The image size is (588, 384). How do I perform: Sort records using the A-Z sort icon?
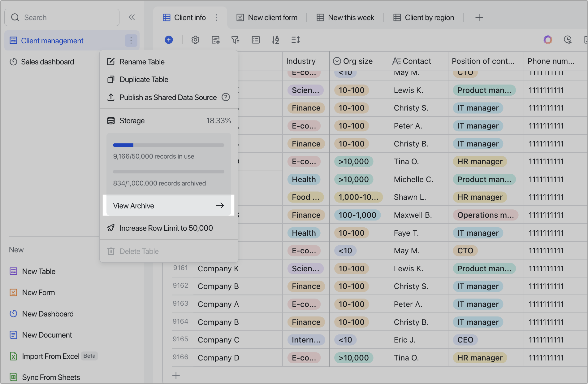coord(276,40)
